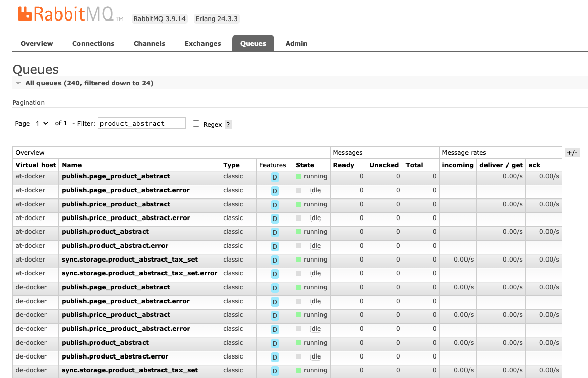Open the Connections tab
Viewport: 588px width, 378px height.
93,44
